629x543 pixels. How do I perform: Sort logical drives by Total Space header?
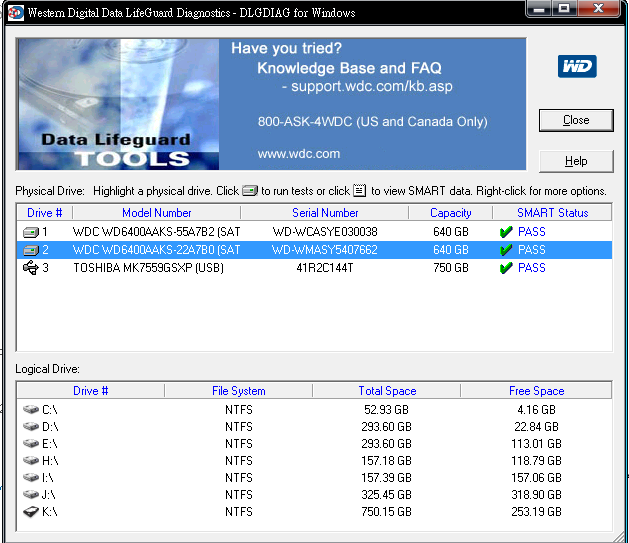(x=387, y=391)
